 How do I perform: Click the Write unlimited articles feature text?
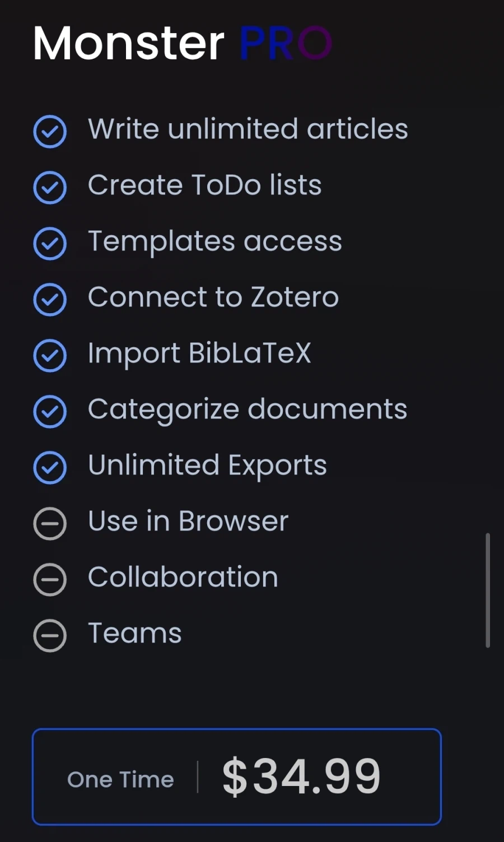248,129
